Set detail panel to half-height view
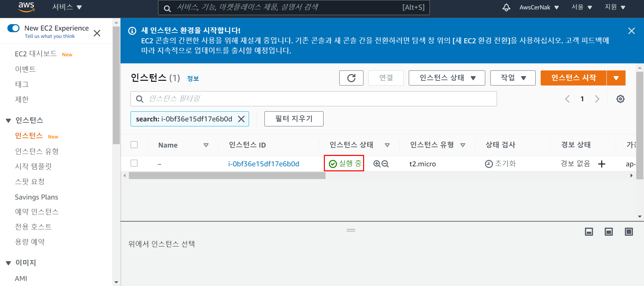The height and width of the screenshot is (286, 644). pos(609,232)
